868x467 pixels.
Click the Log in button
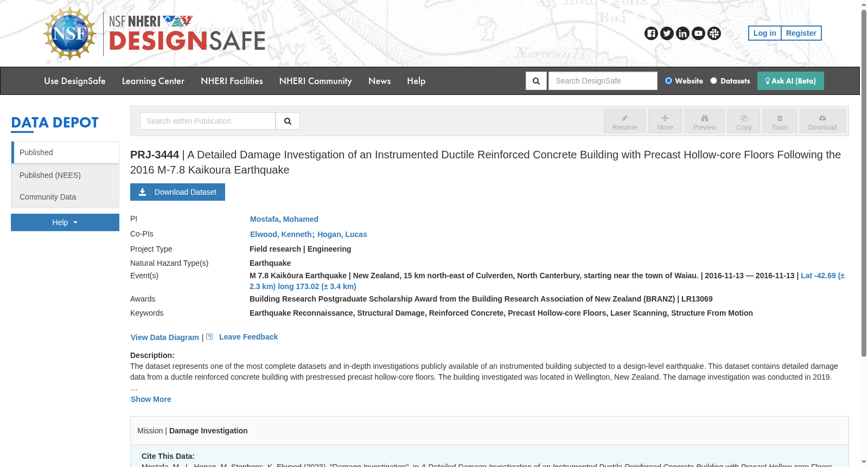point(764,33)
